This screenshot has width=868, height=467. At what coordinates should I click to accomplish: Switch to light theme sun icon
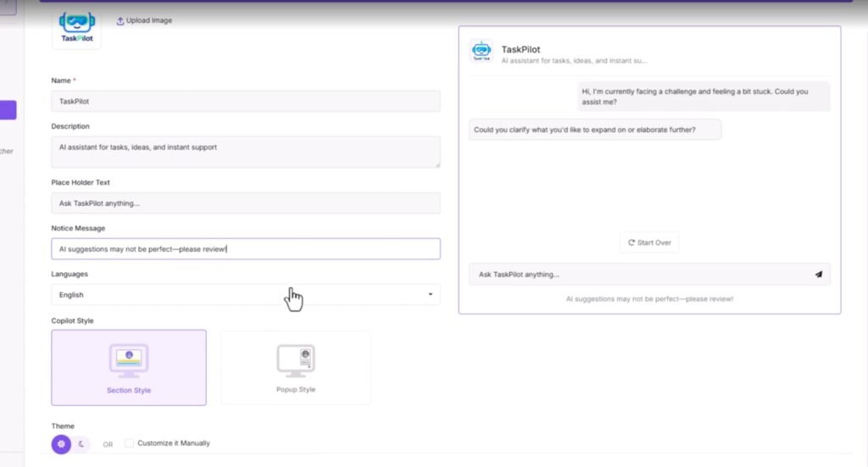[x=61, y=443]
